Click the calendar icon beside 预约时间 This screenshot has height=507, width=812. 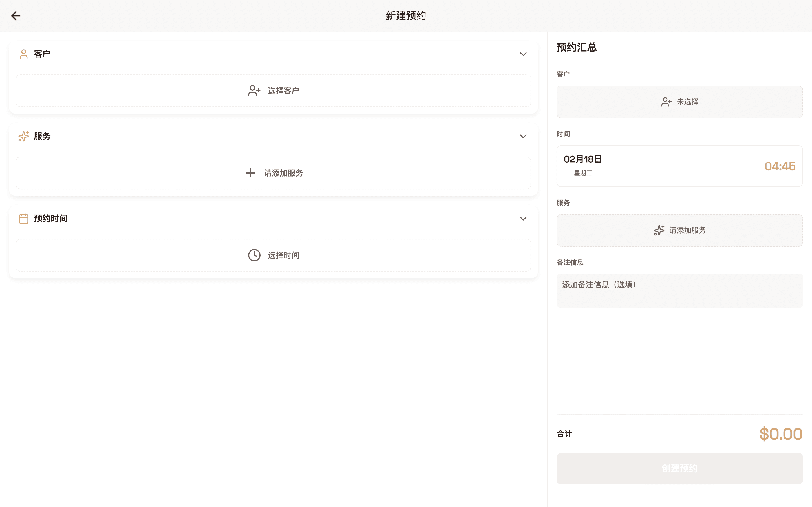[x=23, y=218]
